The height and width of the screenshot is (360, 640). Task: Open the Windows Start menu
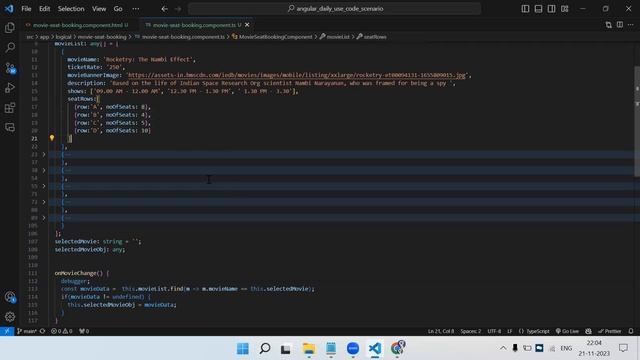[x=243, y=348]
